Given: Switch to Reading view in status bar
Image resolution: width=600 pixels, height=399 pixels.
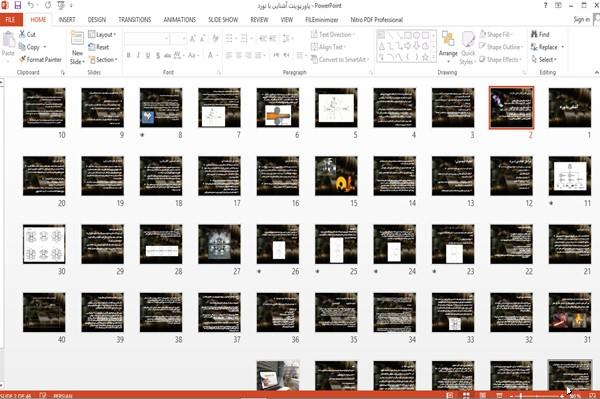Looking at the screenshot, I should [483, 396].
